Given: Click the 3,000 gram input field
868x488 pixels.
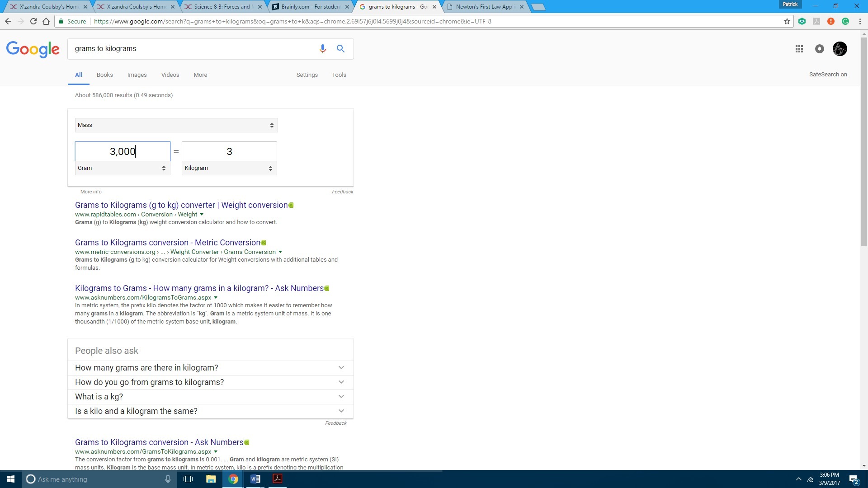Looking at the screenshot, I should (122, 151).
